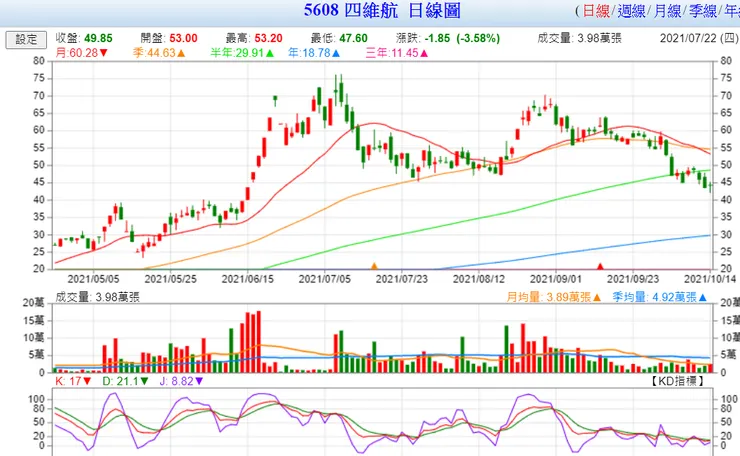This screenshot has width=740, height=456.
Task: Click the 2021/06/15 date axis label
Action: (247, 279)
